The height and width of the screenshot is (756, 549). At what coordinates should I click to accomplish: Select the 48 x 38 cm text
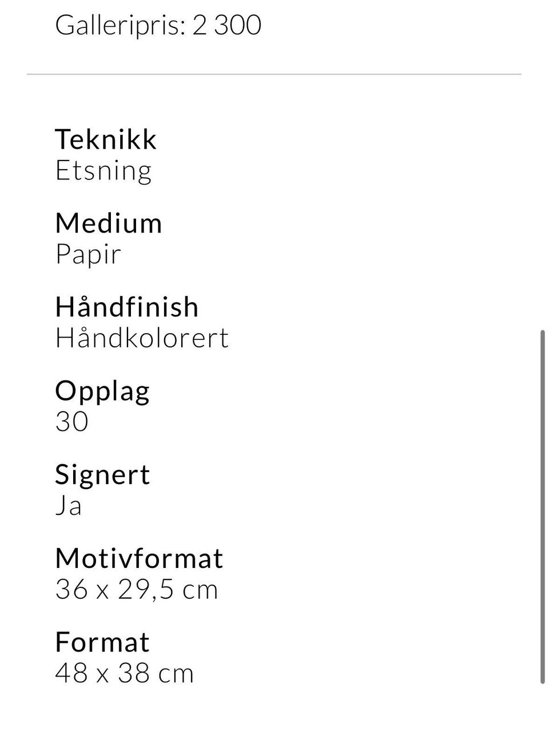point(124,673)
